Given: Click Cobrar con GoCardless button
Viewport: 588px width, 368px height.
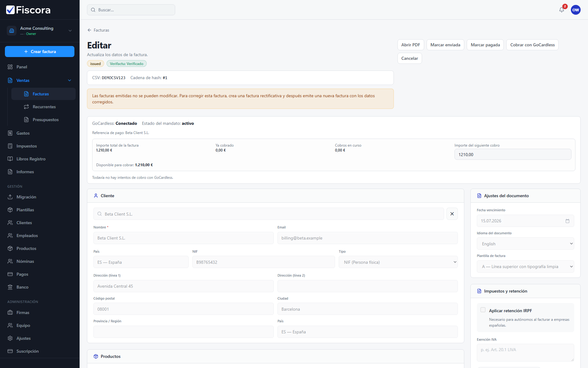Looking at the screenshot, I should [x=532, y=45].
